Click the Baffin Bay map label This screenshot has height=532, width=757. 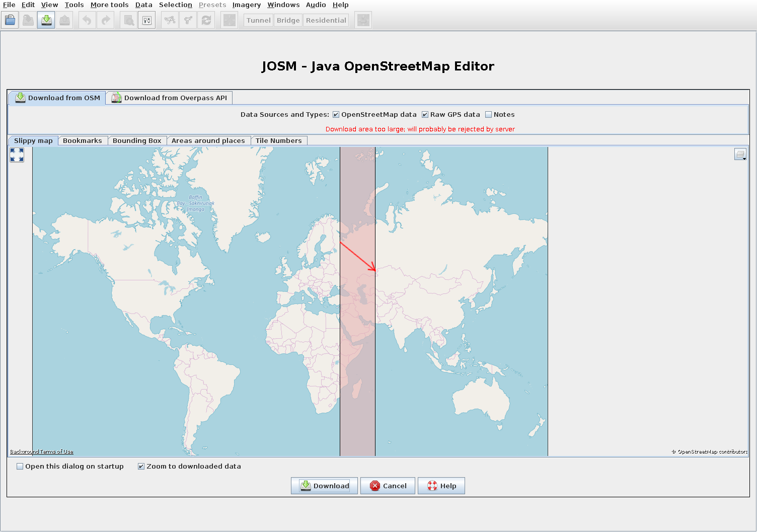(196, 203)
